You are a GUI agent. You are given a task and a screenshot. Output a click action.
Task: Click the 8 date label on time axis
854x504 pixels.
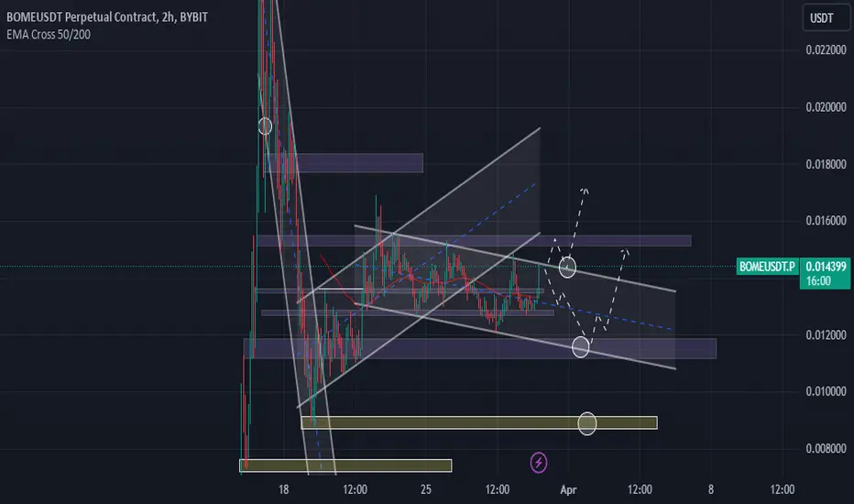coord(711,489)
